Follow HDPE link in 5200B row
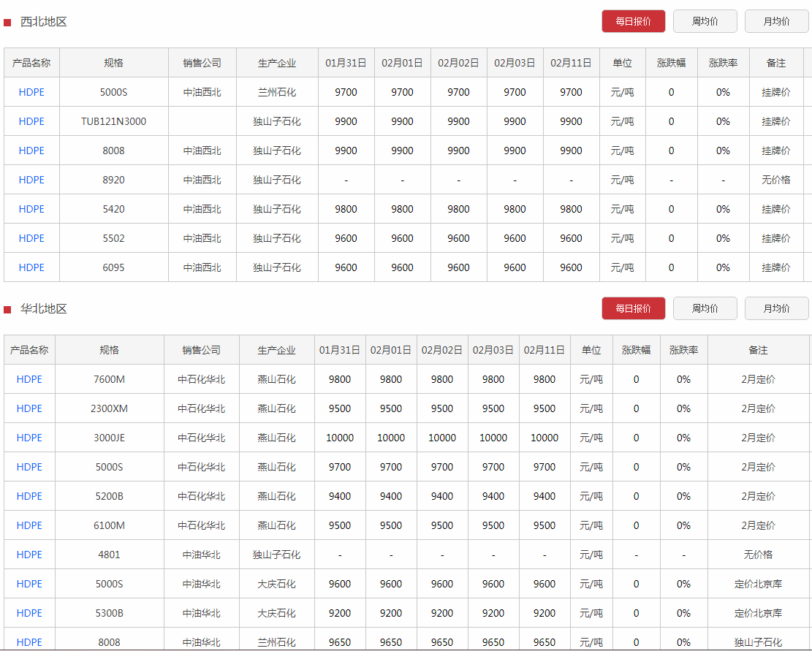 [x=29, y=496]
